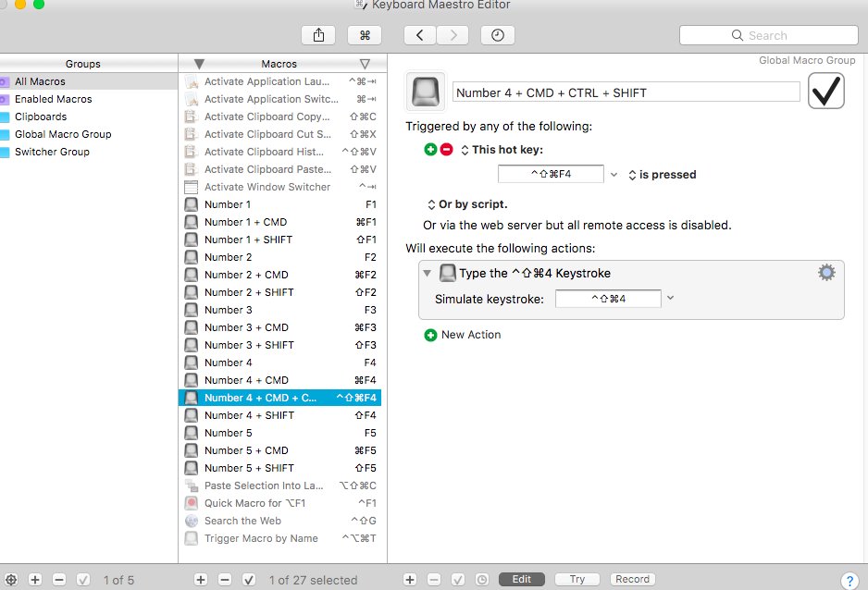This screenshot has height=590, width=868.
Task: Click the macro icon next to the name field
Action: click(x=425, y=92)
